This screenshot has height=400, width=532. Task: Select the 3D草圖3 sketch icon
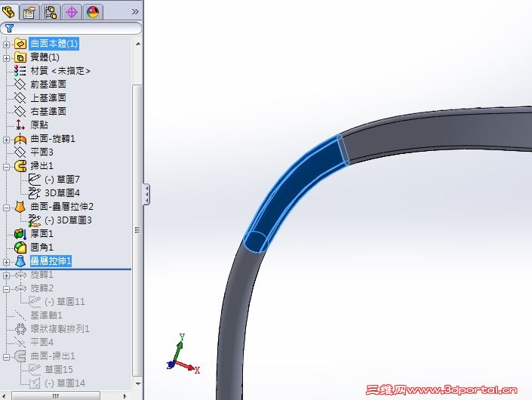pyautogui.click(x=34, y=220)
